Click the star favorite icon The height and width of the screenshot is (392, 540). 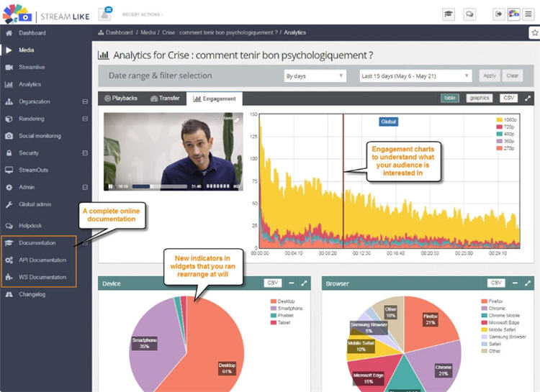click(x=534, y=32)
